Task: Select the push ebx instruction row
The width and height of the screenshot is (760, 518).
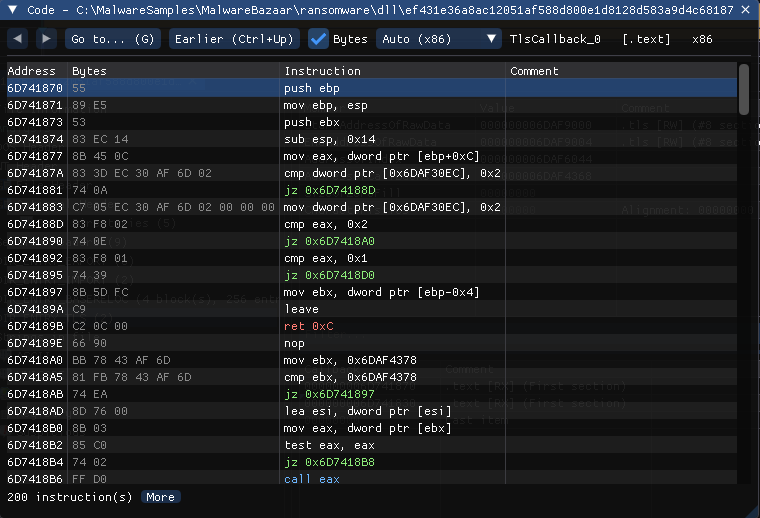Action: [372, 122]
